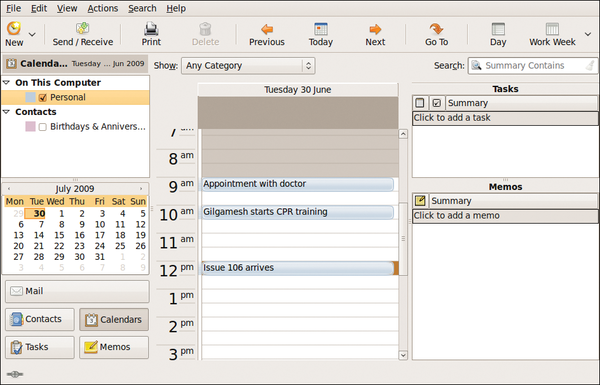Click the task completed checkbox column header
Image resolution: width=600 pixels, height=385 pixels.
click(x=436, y=103)
